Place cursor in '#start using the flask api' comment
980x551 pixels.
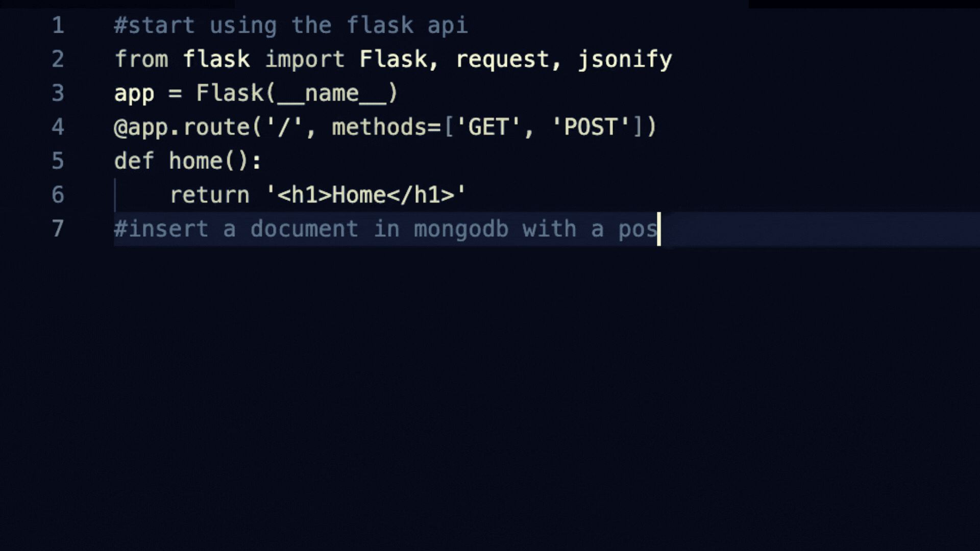point(291,25)
